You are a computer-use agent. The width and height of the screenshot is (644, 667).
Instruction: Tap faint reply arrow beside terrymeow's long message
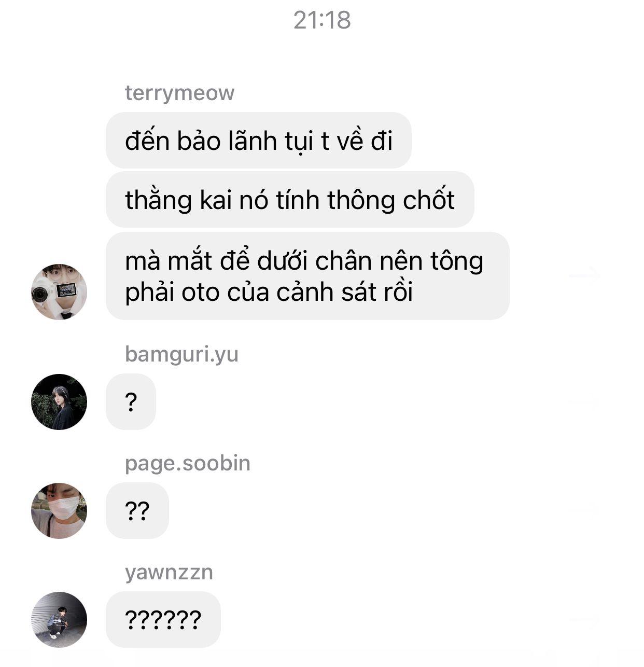pyautogui.click(x=585, y=275)
